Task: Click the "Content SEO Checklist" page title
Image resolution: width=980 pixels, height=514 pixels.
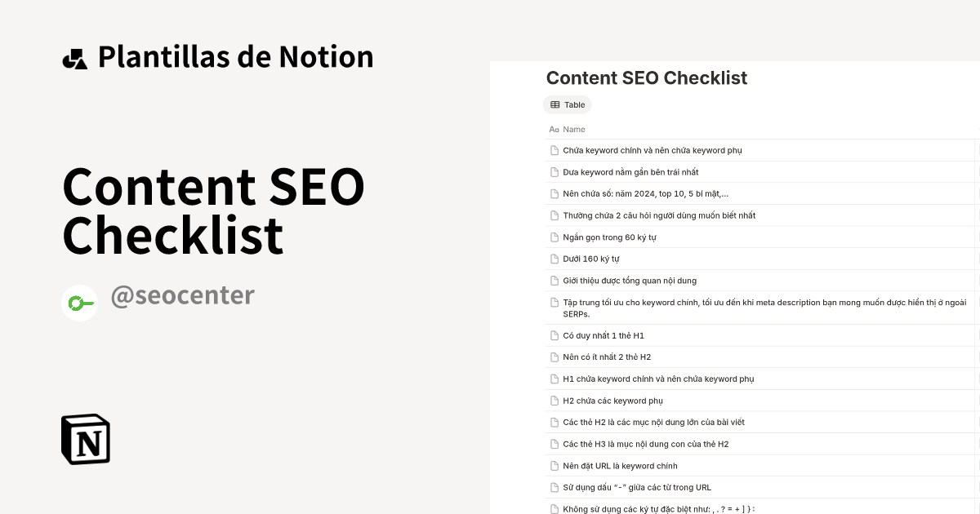Action: tap(647, 78)
